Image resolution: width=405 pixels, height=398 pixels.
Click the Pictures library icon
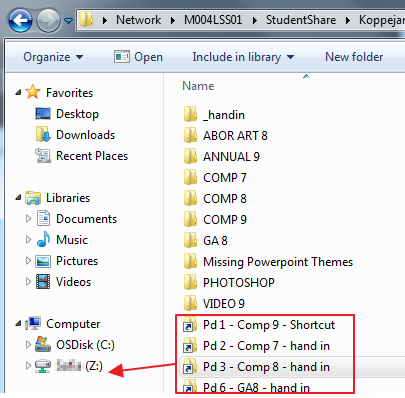point(43,261)
